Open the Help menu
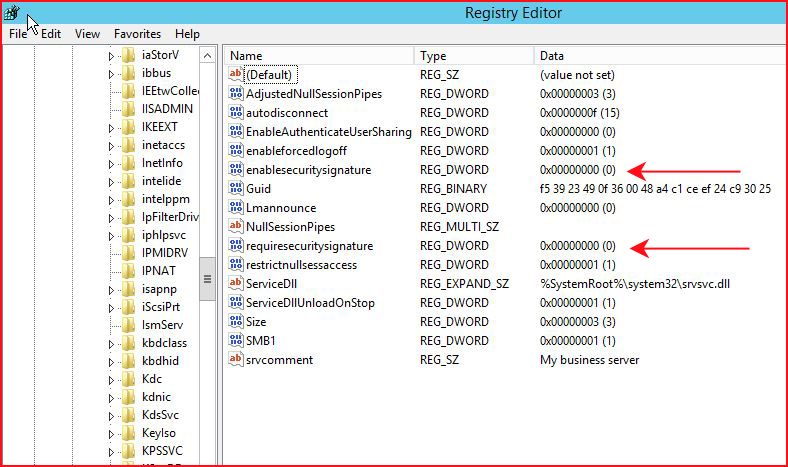Viewport: 788px width, 467px height. pyautogui.click(x=187, y=34)
